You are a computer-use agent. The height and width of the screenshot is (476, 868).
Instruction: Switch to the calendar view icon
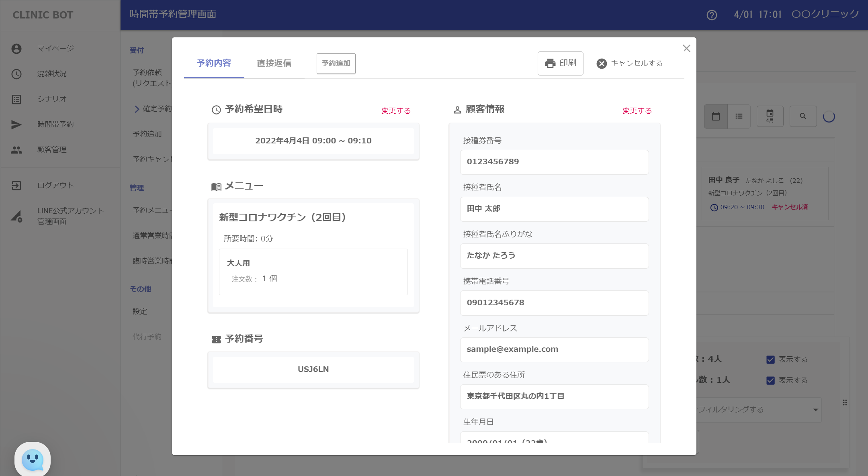pos(716,116)
